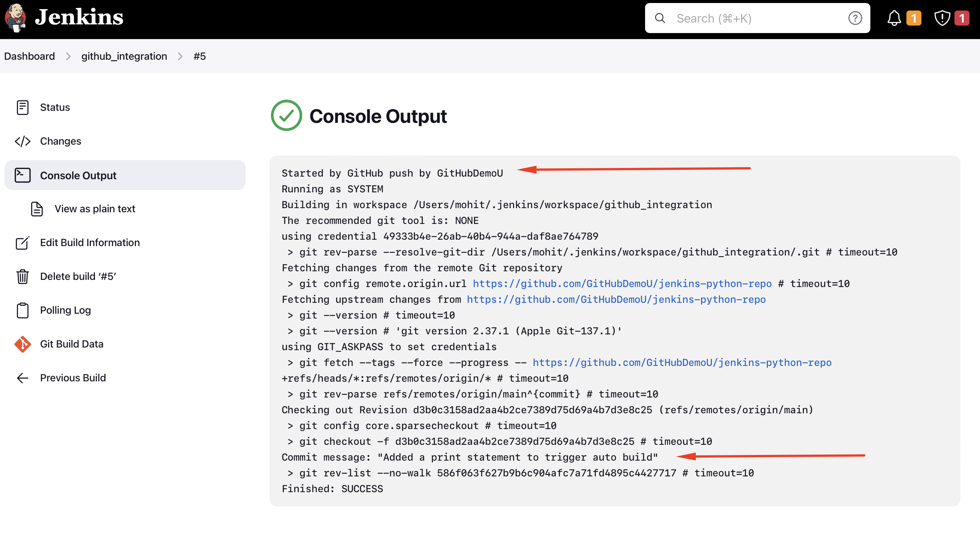This screenshot has height=541, width=980.
Task: Click 'Finished: SUCCESS' line
Action: (332, 488)
